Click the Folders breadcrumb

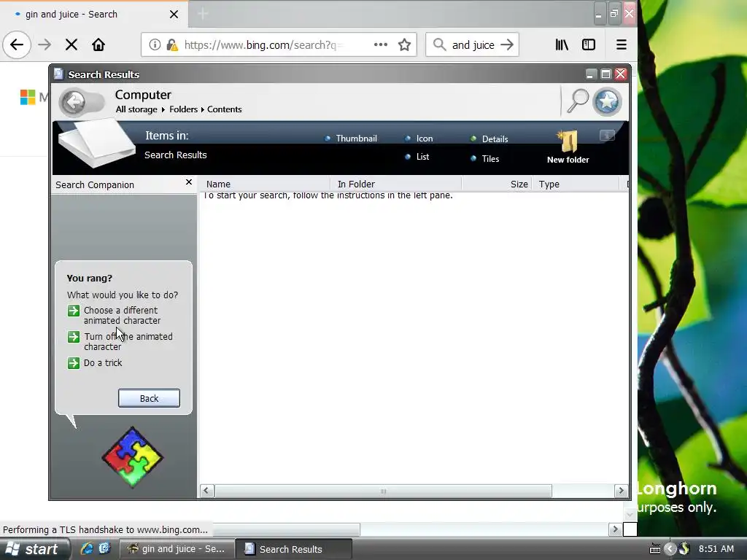pyautogui.click(x=183, y=109)
